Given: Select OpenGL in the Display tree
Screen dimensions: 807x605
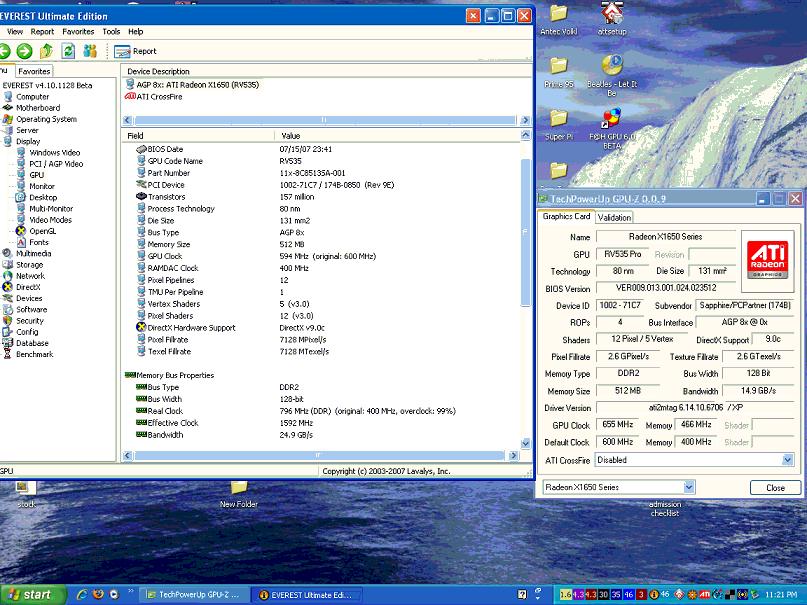Looking at the screenshot, I should pyautogui.click(x=43, y=232).
